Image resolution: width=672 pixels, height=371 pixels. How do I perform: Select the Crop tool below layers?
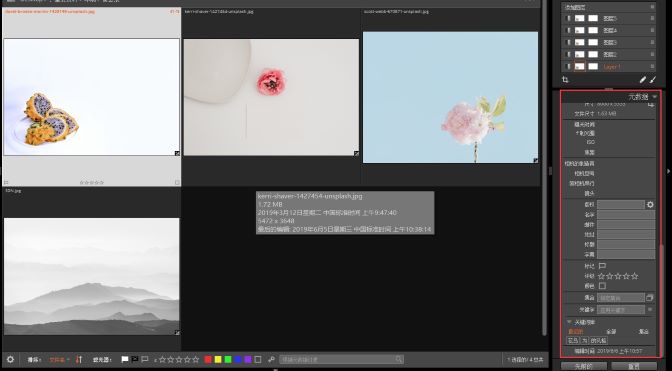pyautogui.click(x=565, y=80)
